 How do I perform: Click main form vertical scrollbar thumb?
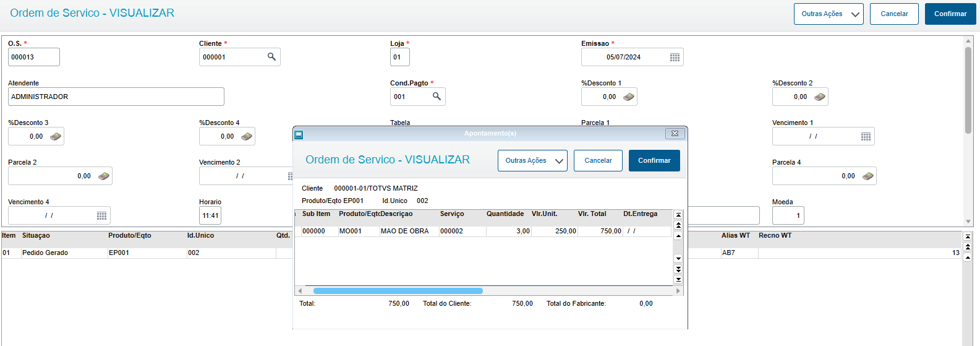click(x=968, y=90)
